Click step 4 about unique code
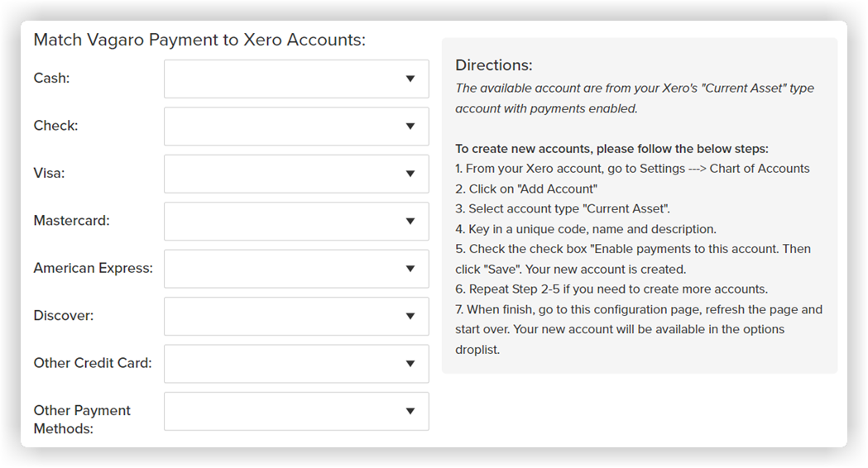 586,229
